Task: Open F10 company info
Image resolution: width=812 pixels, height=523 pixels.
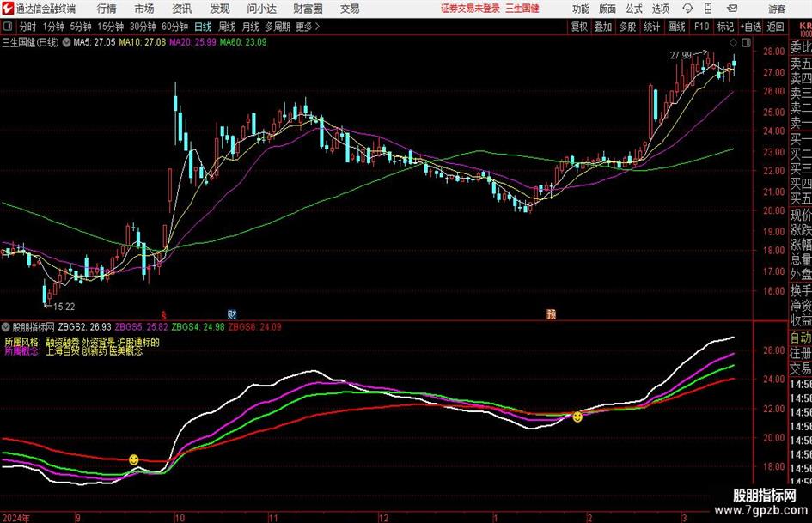Action: coord(702,27)
